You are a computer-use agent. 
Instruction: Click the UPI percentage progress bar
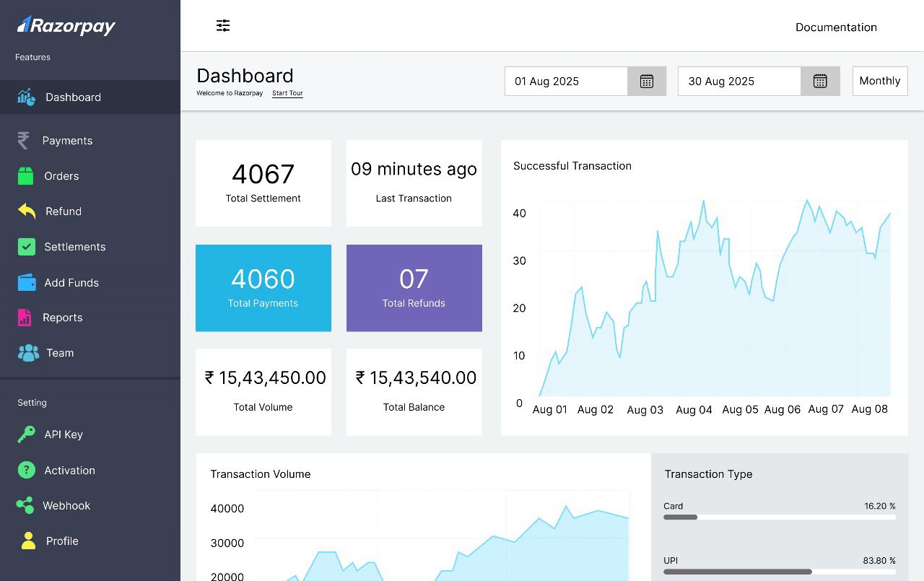(x=780, y=572)
